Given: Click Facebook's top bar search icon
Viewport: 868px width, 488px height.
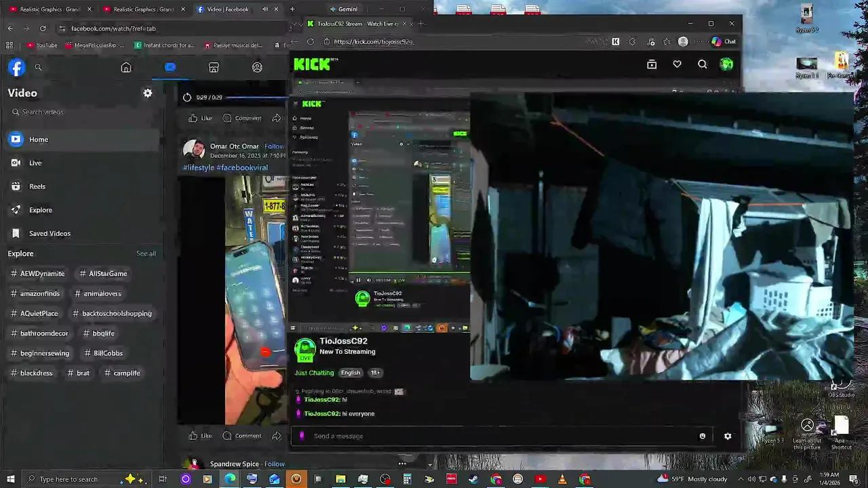Looking at the screenshot, I should 38,67.
